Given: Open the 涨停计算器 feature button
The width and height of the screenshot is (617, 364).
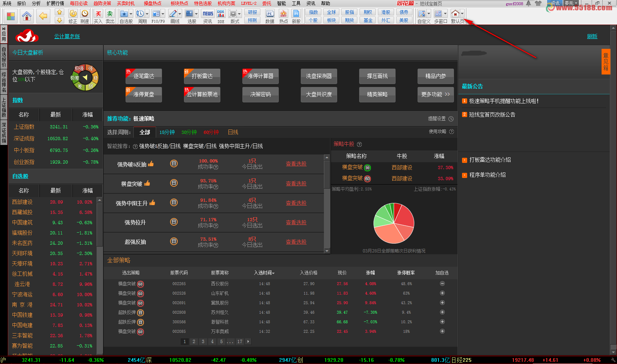Looking at the screenshot, I should tap(260, 76).
